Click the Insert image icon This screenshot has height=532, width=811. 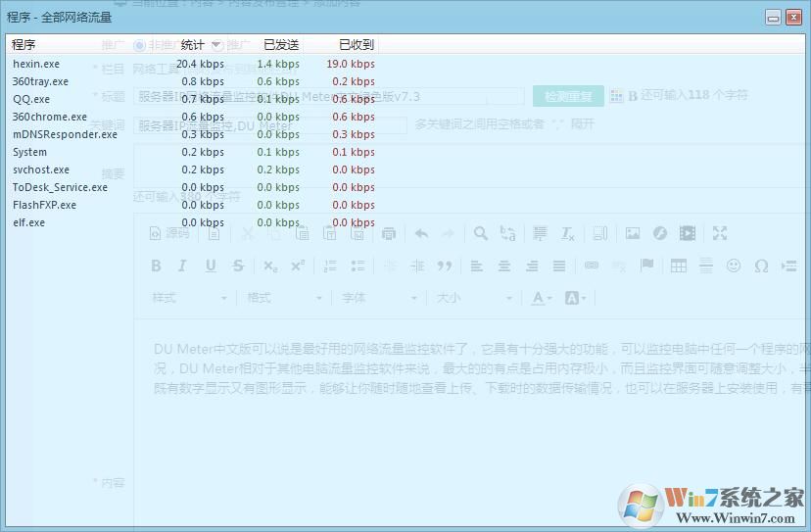(x=633, y=233)
